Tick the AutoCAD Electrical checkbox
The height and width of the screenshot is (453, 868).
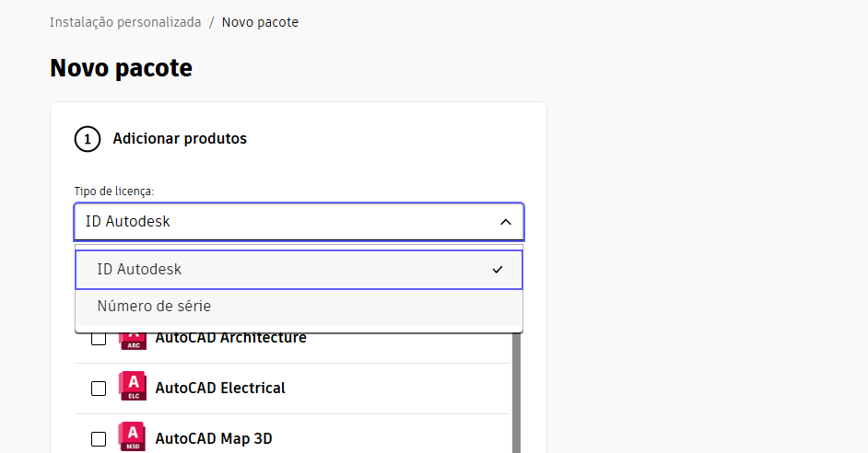pos(99,389)
